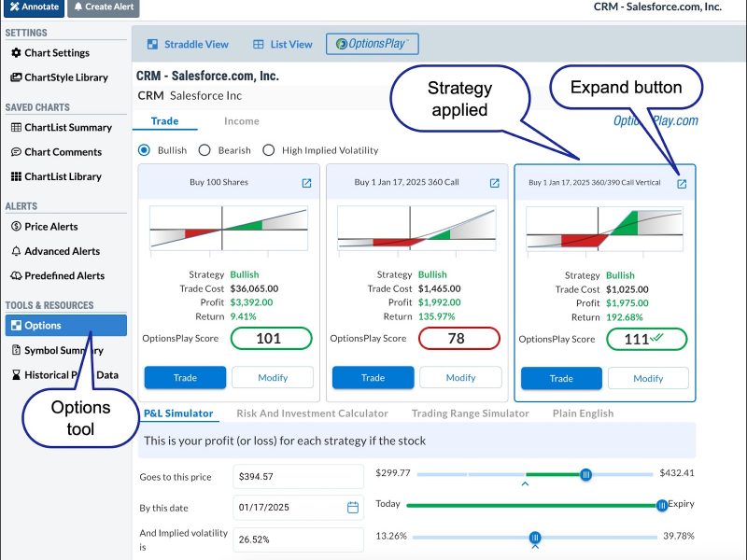Viewport: 747px width, 560px height.
Task: Expand the 360 Call strategy card
Action: click(x=495, y=183)
